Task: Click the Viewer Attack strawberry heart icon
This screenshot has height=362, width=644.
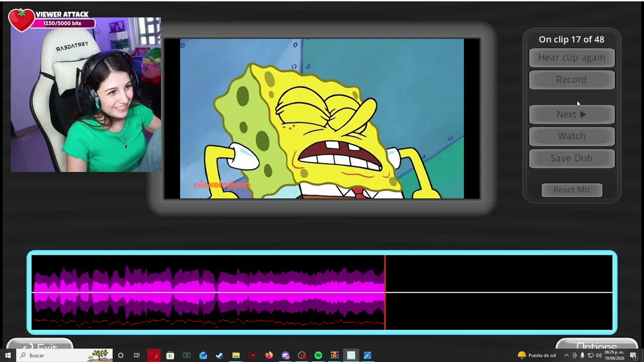Action: click(x=21, y=20)
